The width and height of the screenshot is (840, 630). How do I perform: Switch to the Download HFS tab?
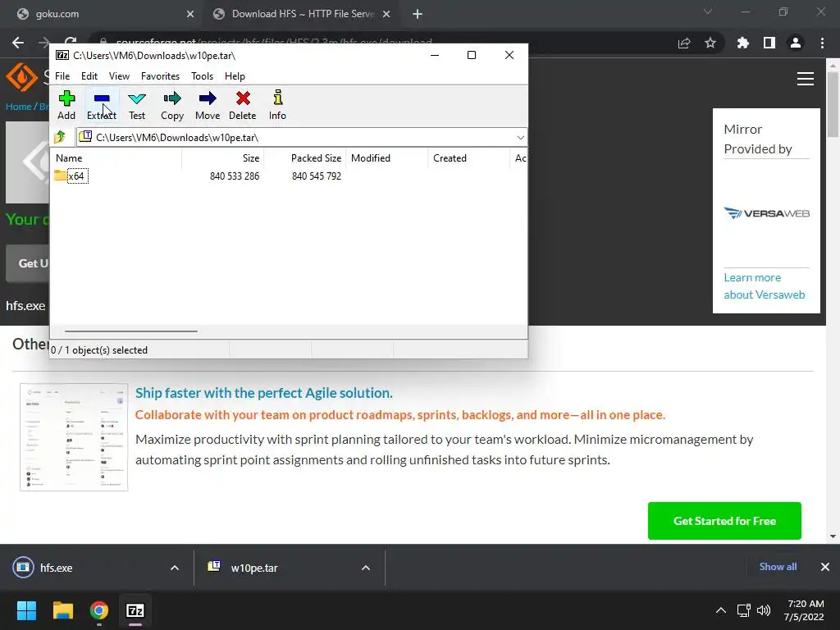pyautogui.click(x=303, y=14)
